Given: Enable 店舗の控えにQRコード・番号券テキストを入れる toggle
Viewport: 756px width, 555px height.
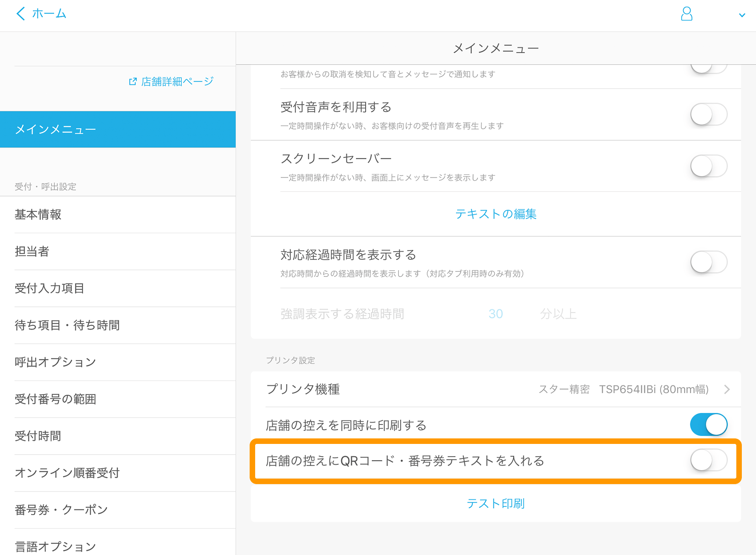Looking at the screenshot, I should point(708,460).
